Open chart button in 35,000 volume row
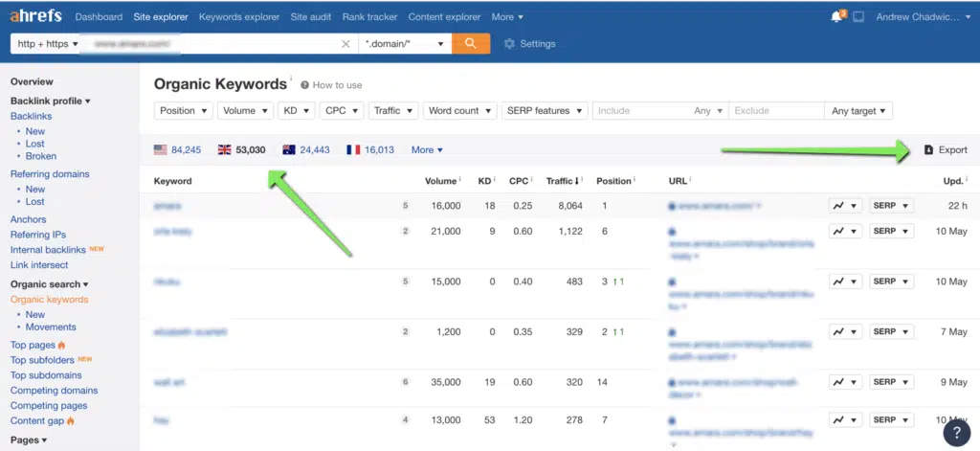980x451 pixels. tap(846, 382)
